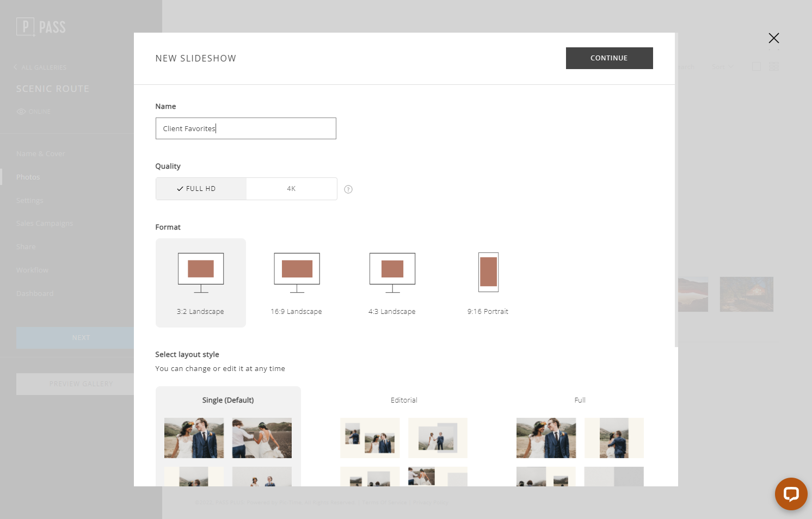Viewport: 812px width, 519px height.
Task: Switch to the background grid view icon
Action: coord(774,66)
